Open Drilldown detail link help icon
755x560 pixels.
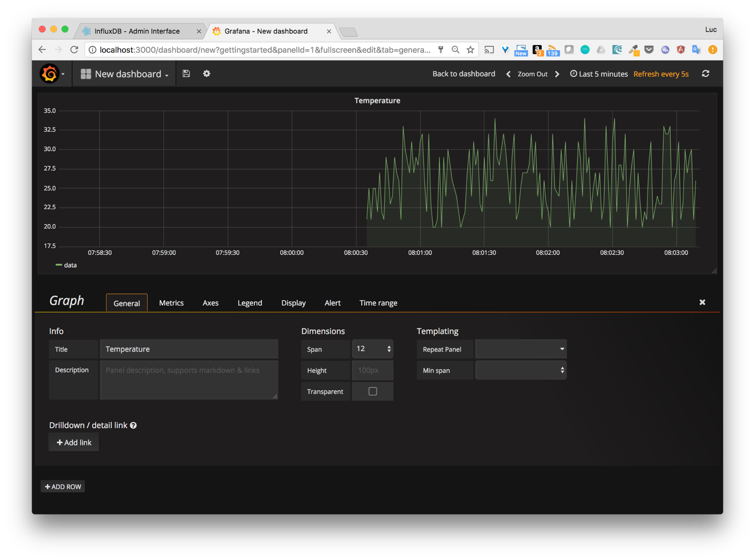tap(133, 425)
